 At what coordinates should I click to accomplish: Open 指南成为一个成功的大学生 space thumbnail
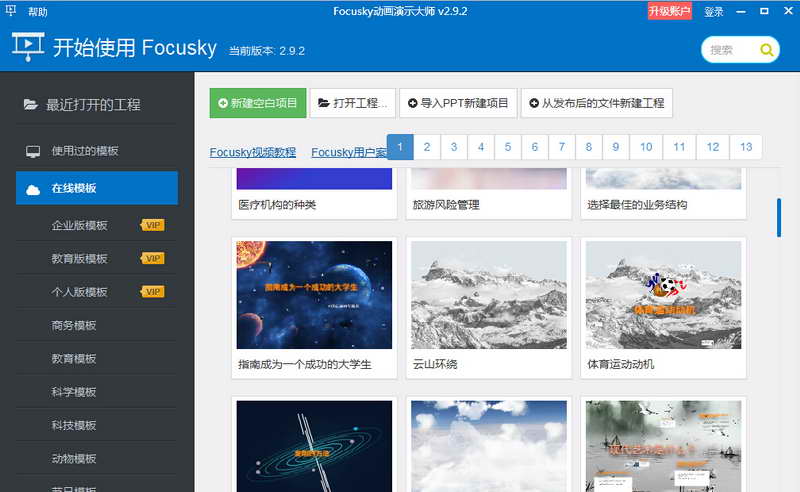click(314, 295)
